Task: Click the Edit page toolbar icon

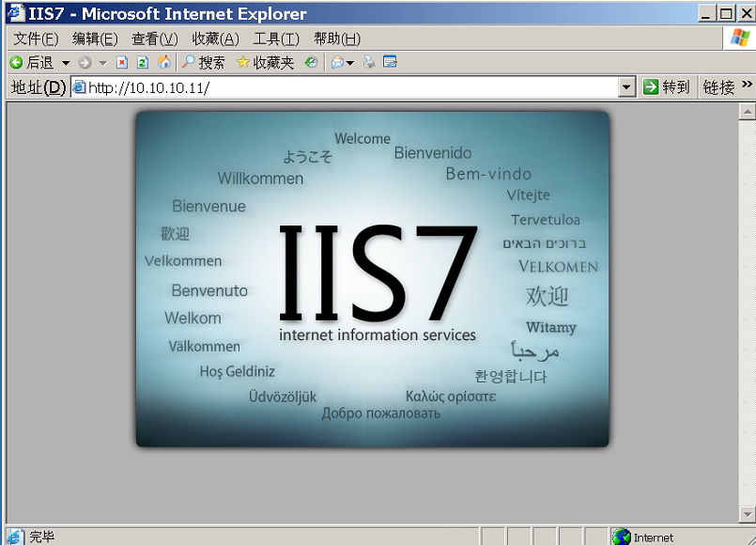Action: coord(390,62)
